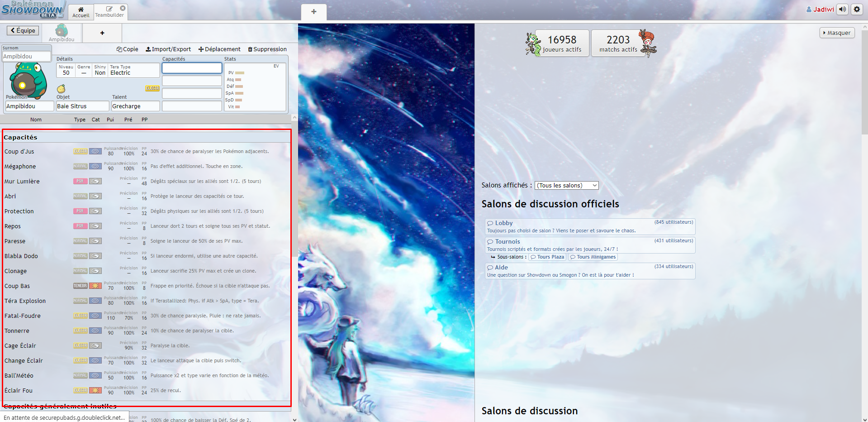The image size is (868, 422).
Task: Open a new room with plus tab
Action: 314,12
